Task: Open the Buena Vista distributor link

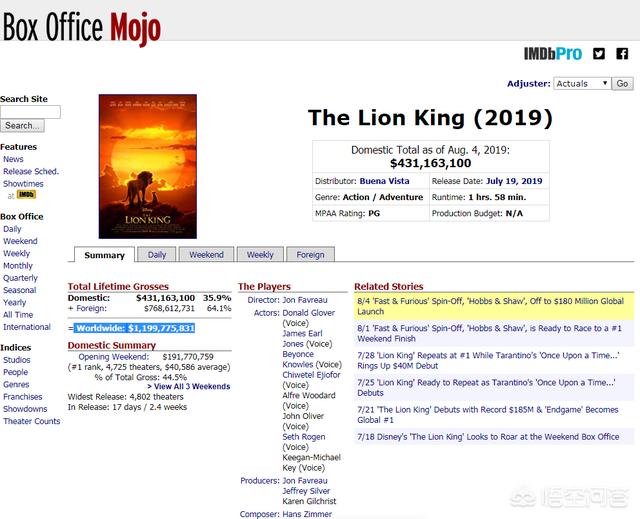Action: pyautogui.click(x=384, y=181)
